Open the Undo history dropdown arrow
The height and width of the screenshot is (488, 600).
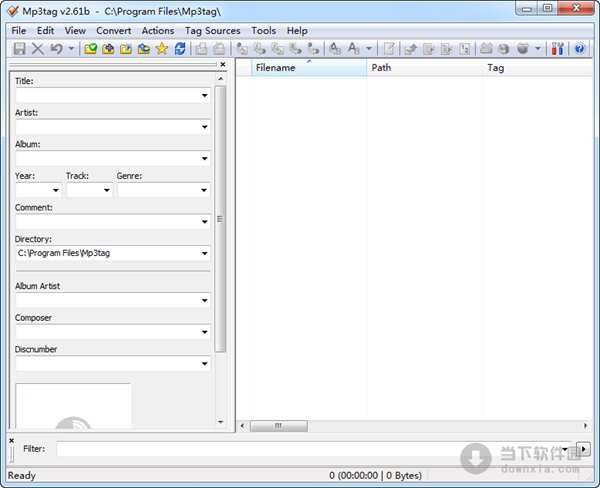click(x=71, y=49)
